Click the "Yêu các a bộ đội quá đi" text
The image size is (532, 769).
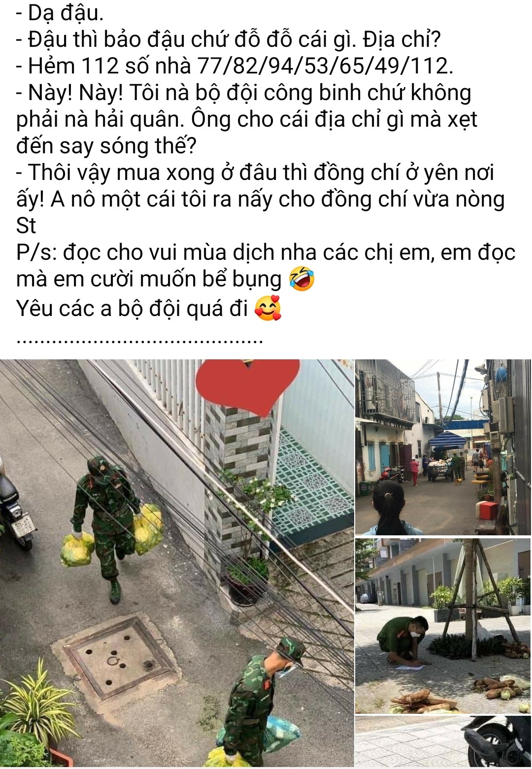point(132,309)
